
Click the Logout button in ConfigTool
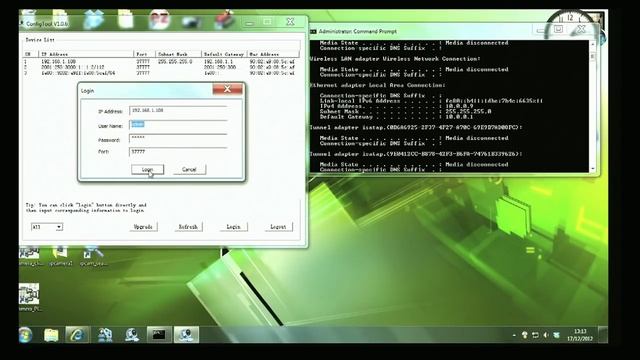pyautogui.click(x=278, y=227)
